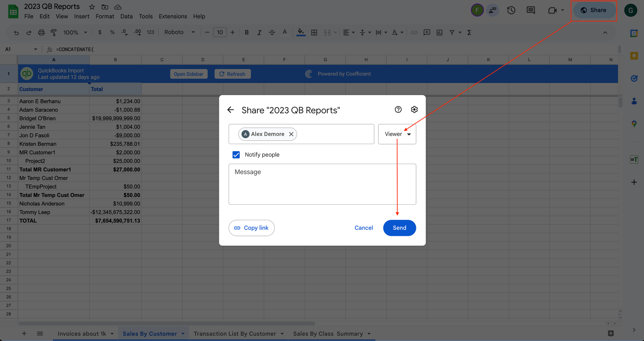Apply currency format with dollar icon

pyautogui.click(x=100, y=33)
